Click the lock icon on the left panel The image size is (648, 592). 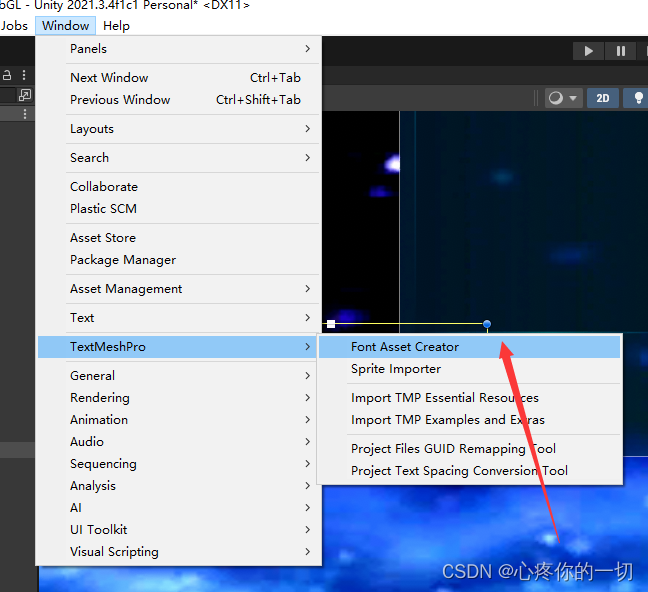click(x=7, y=75)
